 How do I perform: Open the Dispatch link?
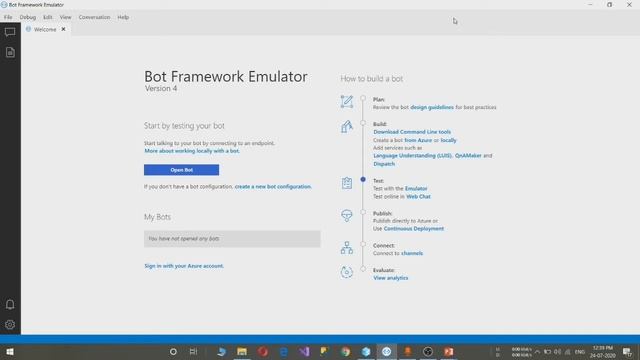[384, 164]
